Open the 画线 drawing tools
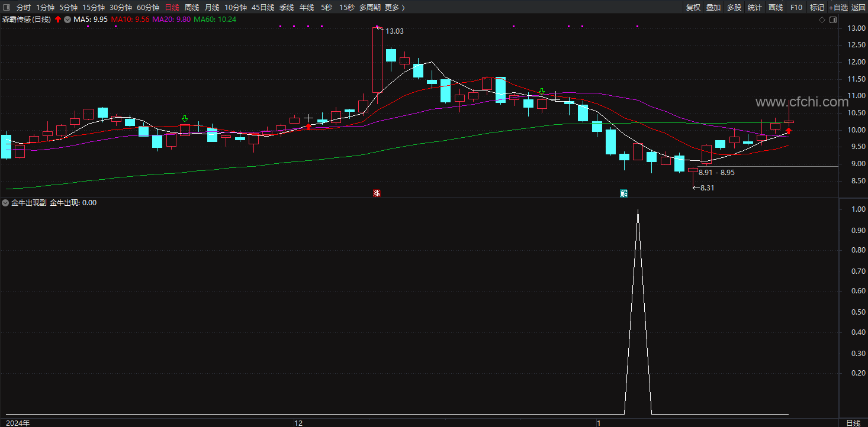Image resolution: width=868 pixels, height=427 pixels. (x=776, y=8)
